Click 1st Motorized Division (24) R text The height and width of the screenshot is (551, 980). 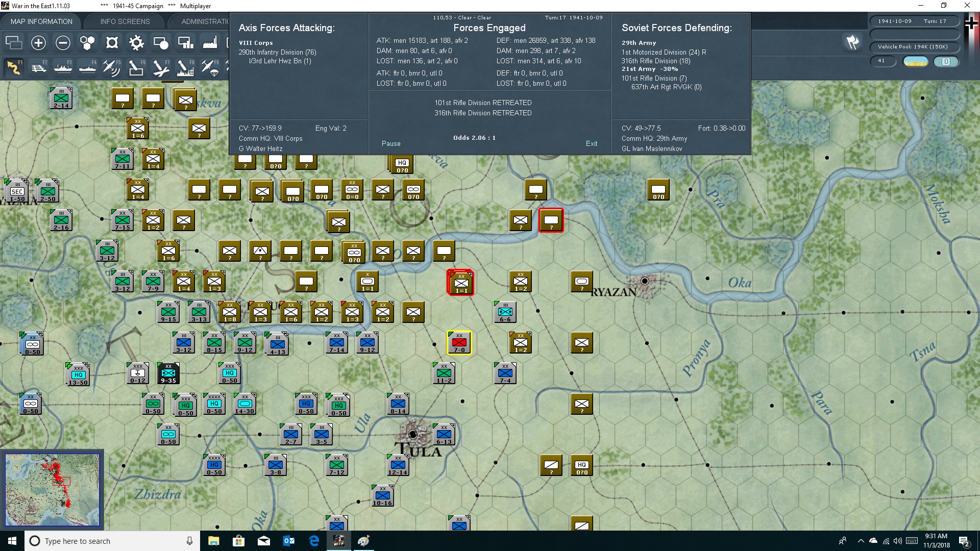(664, 52)
